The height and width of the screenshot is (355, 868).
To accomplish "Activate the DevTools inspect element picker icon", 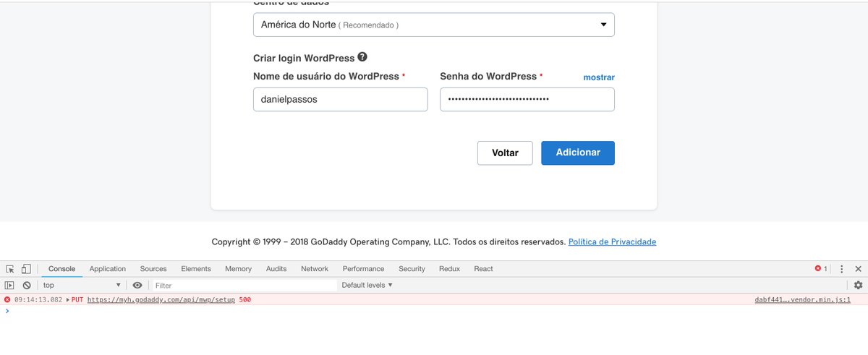I will [9, 269].
